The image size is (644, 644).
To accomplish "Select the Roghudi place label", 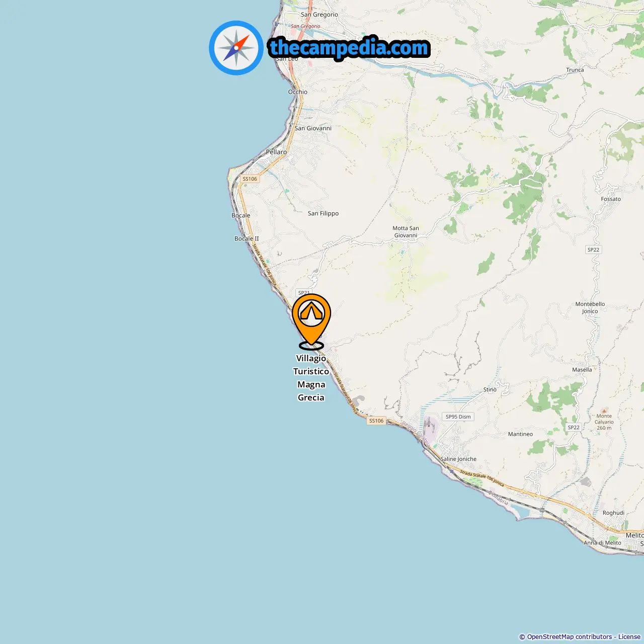I will (613, 513).
